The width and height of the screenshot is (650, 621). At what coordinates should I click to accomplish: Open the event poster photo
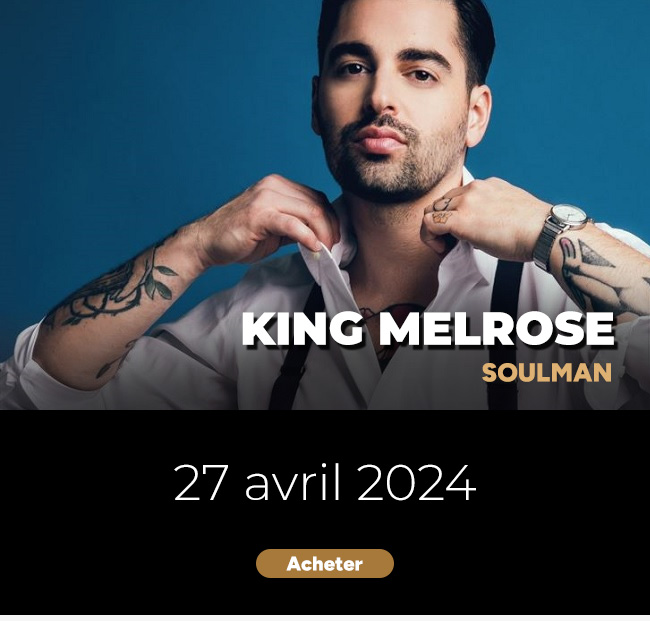click(325, 205)
